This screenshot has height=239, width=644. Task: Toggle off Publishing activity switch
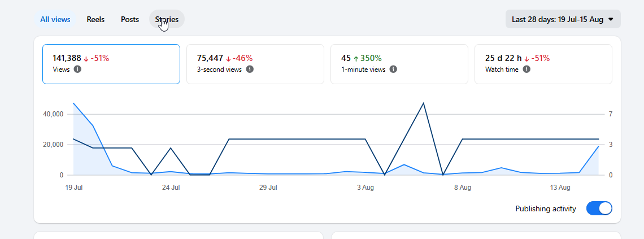(x=599, y=208)
